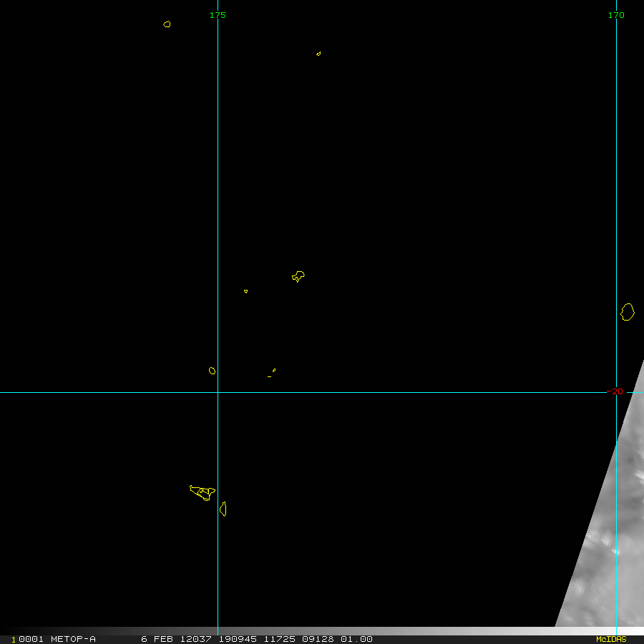Screen dimensions: 644x644
Task: Click the round island outline just above the -20 line
Action: pos(212,371)
